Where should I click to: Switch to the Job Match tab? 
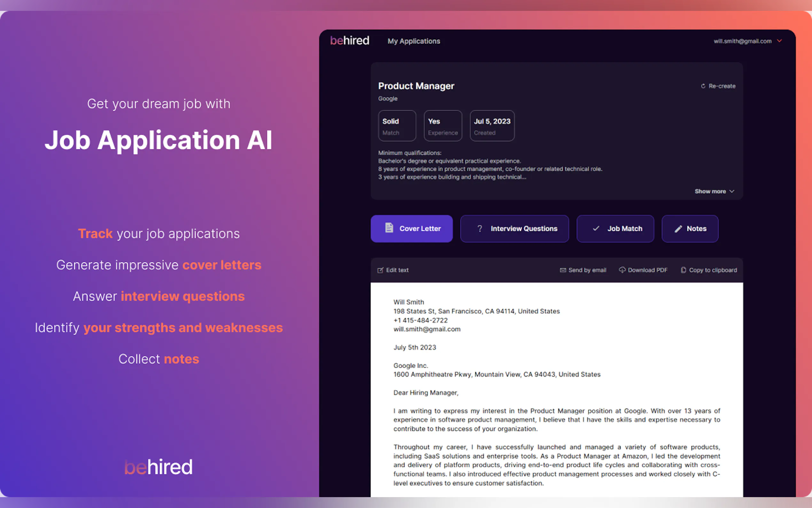tap(615, 228)
